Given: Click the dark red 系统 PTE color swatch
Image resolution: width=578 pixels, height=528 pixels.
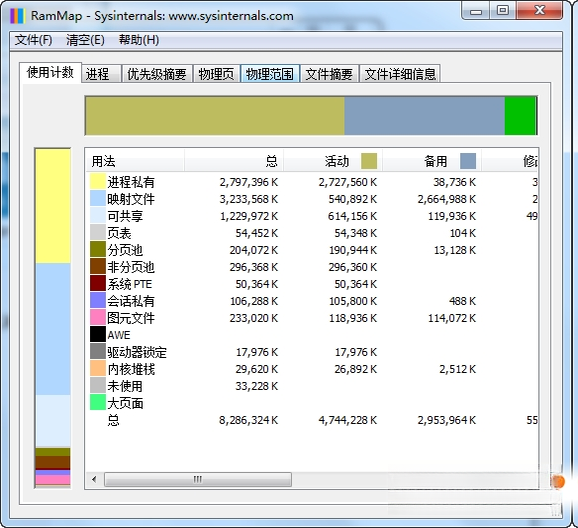Looking at the screenshot, I should coord(98,284).
